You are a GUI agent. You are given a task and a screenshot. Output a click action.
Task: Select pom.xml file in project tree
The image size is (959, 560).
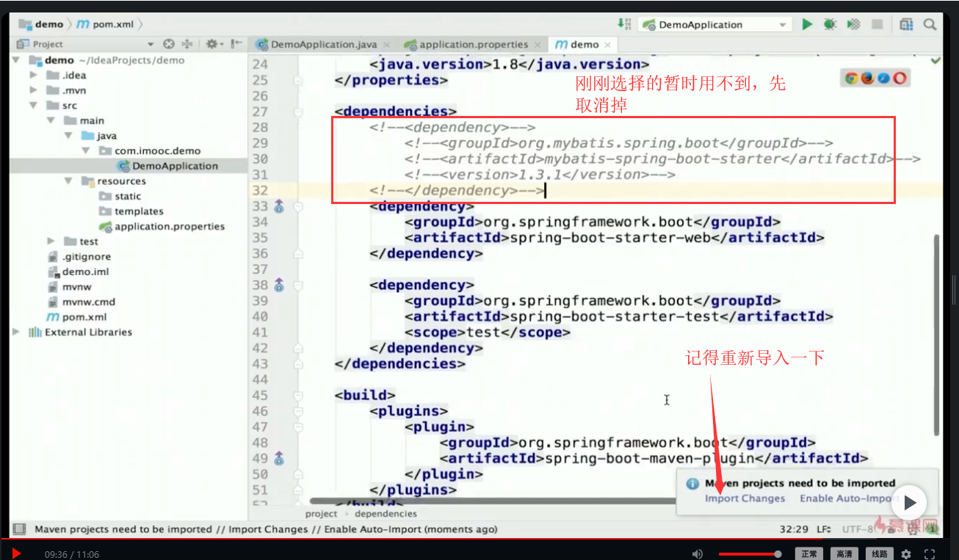tap(76, 317)
